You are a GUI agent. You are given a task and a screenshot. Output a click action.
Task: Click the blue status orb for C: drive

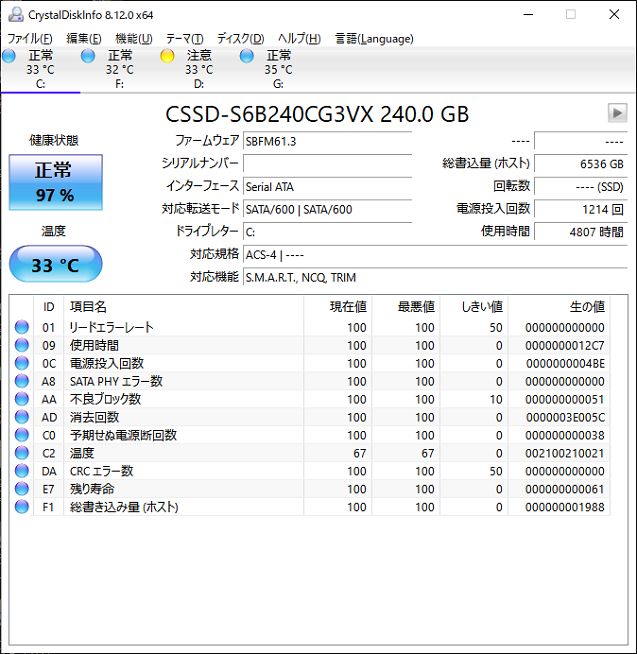pyautogui.click(x=9, y=56)
